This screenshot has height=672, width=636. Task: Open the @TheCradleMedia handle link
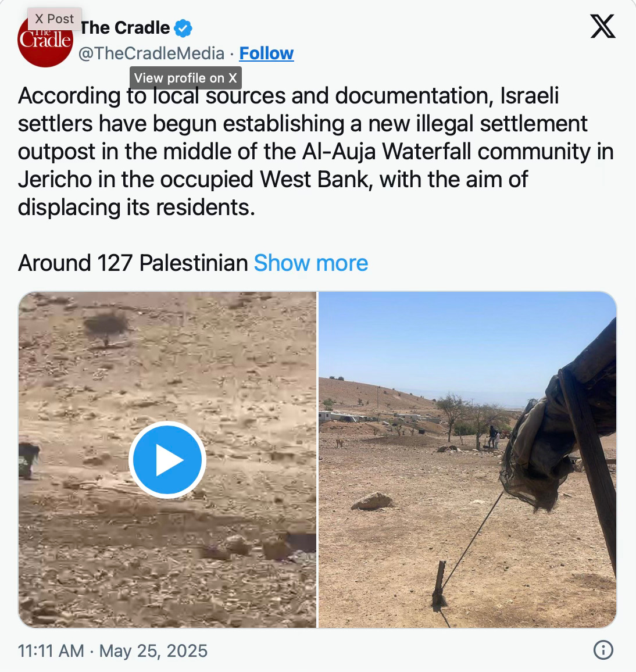click(151, 53)
